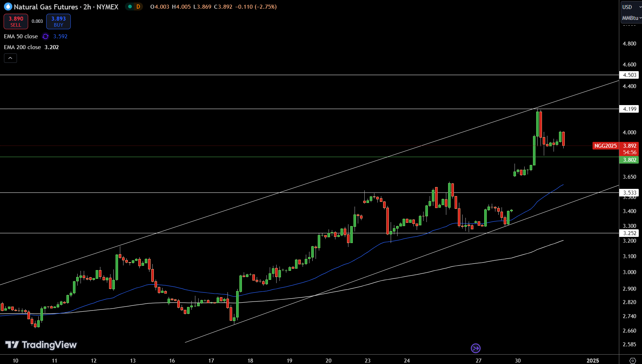Click the orange D delayed data badge

coord(138,6)
